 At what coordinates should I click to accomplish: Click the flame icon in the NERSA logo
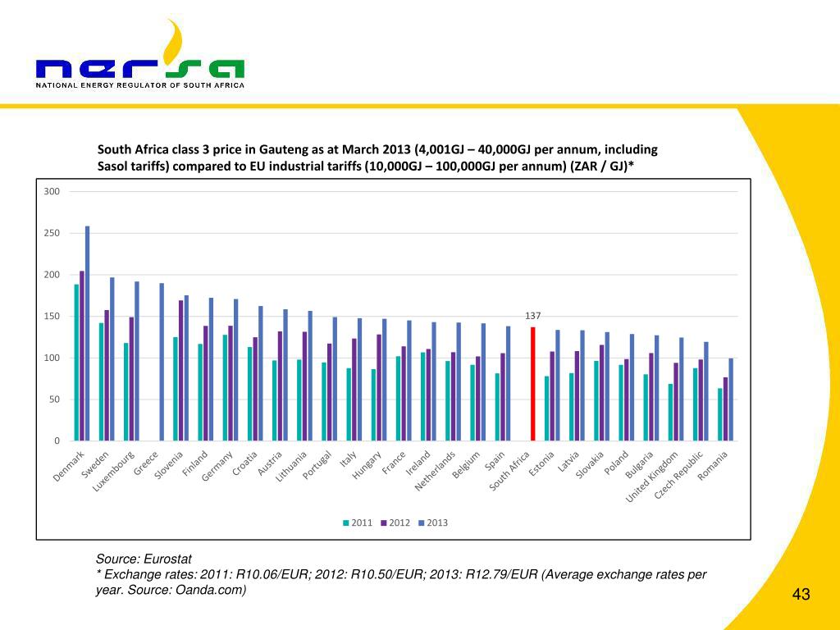(171, 41)
